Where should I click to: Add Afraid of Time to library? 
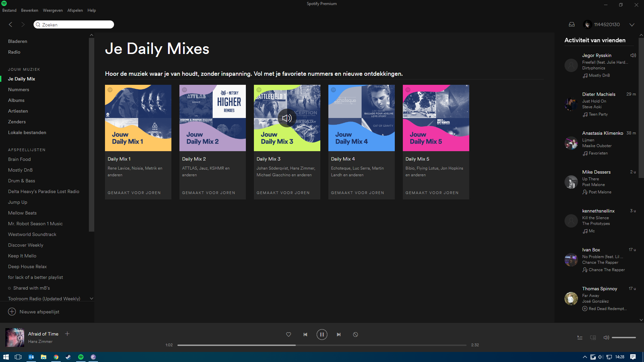[67, 334]
